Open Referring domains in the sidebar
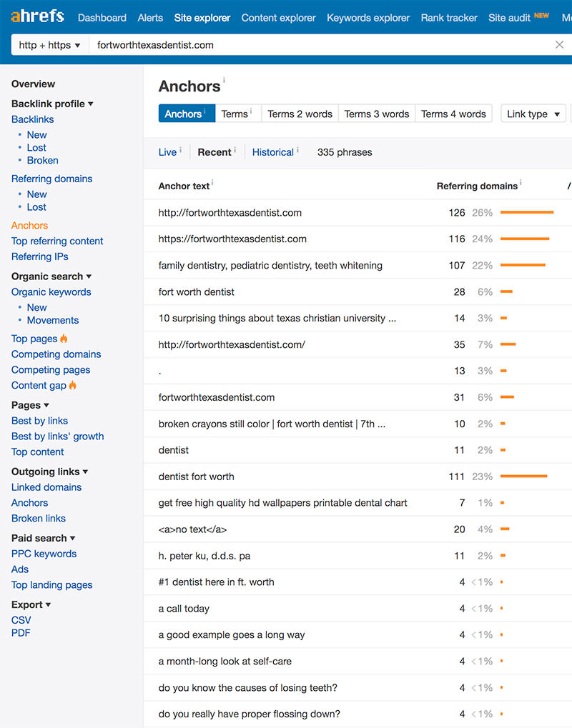The height and width of the screenshot is (728, 572). click(51, 179)
